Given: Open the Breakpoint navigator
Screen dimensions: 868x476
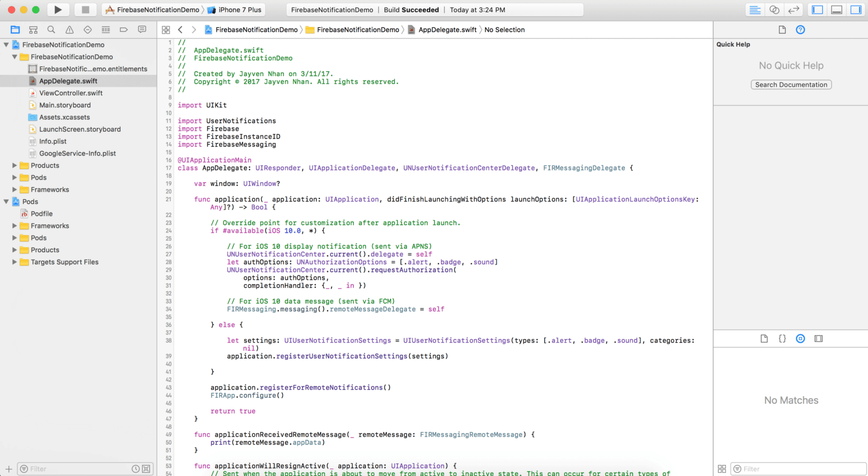Looking at the screenshot, I should (x=124, y=30).
